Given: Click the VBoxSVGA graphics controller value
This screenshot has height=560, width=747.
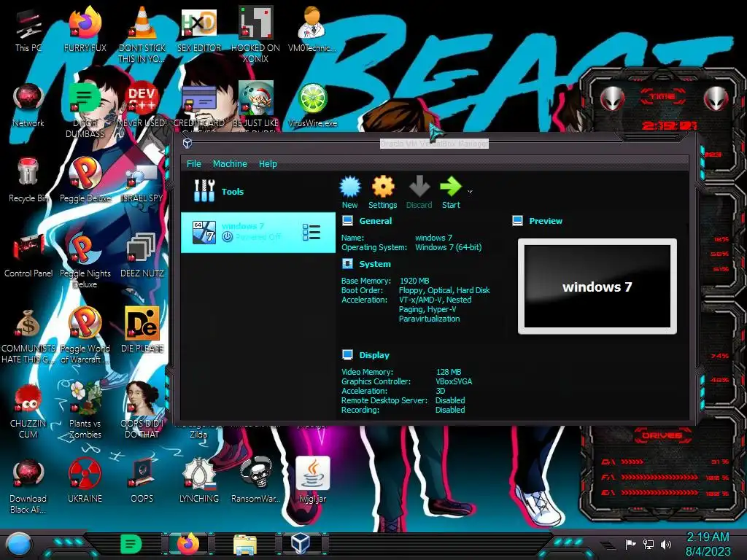Looking at the screenshot, I should [x=454, y=381].
